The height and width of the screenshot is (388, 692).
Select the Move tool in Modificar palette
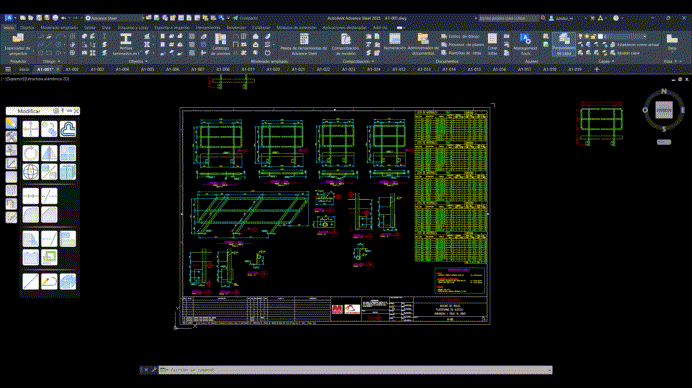(x=31, y=129)
